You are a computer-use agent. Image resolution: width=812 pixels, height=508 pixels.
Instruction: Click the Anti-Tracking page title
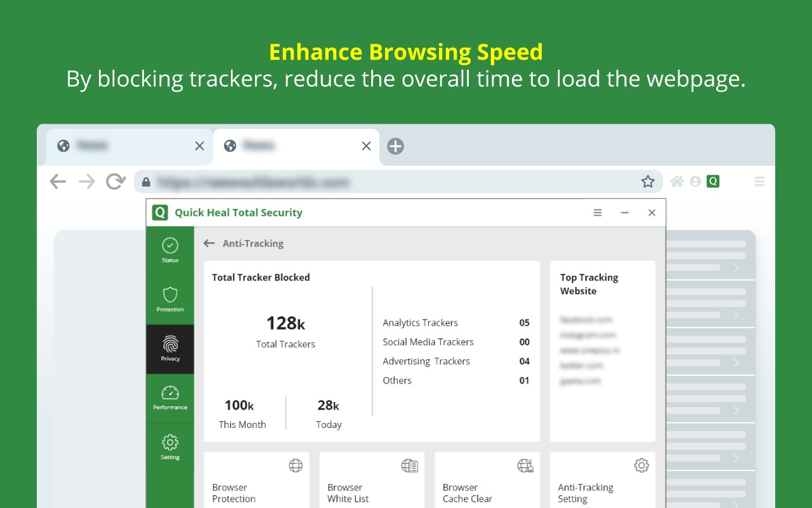pyautogui.click(x=253, y=243)
